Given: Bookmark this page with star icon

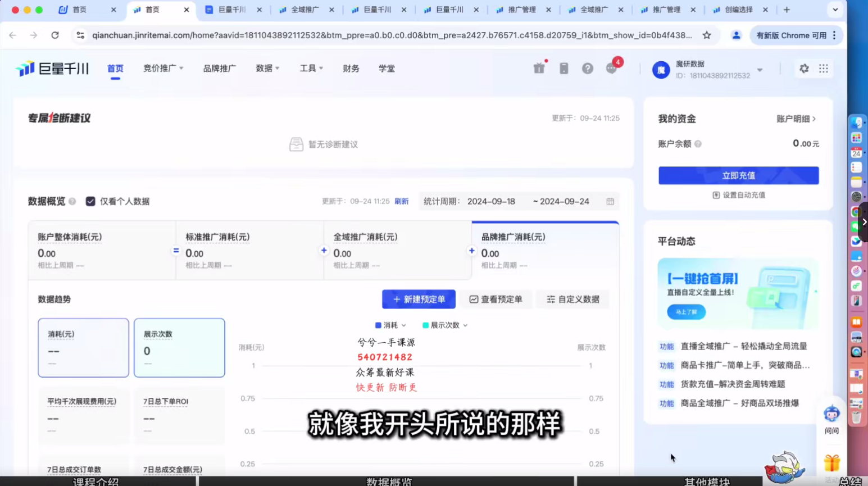Looking at the screenshot, I should [707, 35].
